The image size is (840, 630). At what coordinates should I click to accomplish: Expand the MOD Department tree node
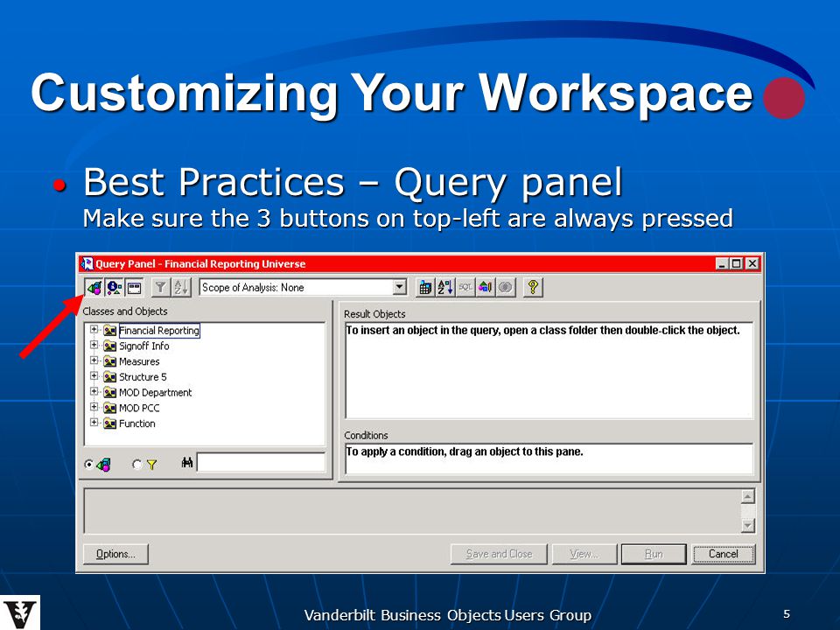94,392
